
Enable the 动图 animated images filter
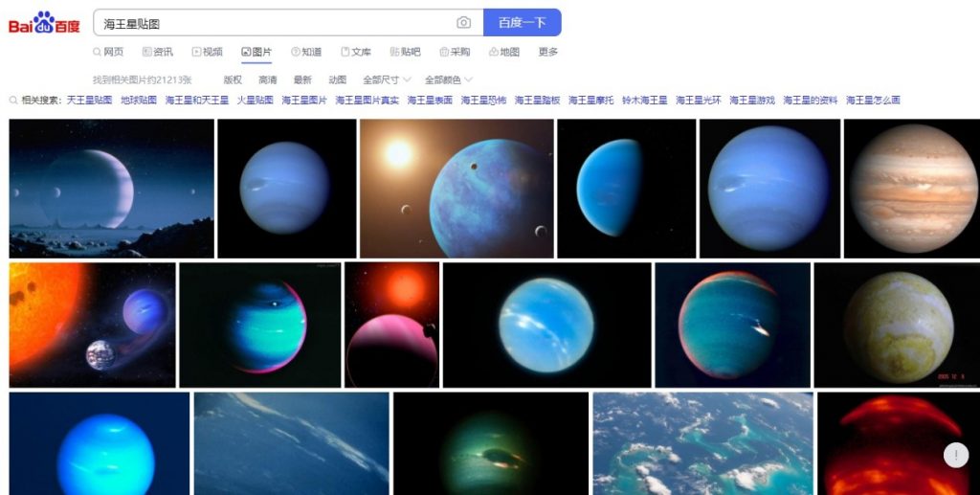pyautogui.click(x=338, y=80)
